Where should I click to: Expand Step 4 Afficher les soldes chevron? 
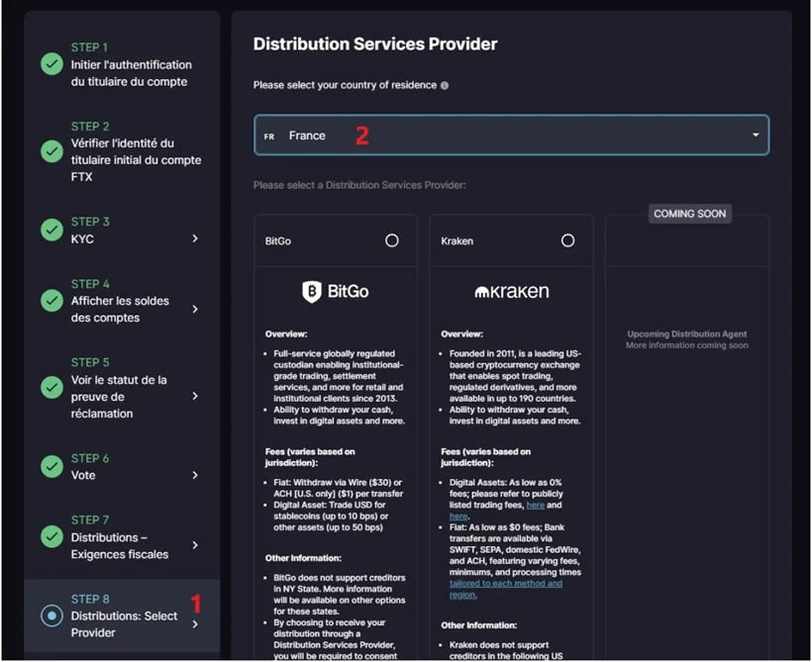(x=194, y=309)
